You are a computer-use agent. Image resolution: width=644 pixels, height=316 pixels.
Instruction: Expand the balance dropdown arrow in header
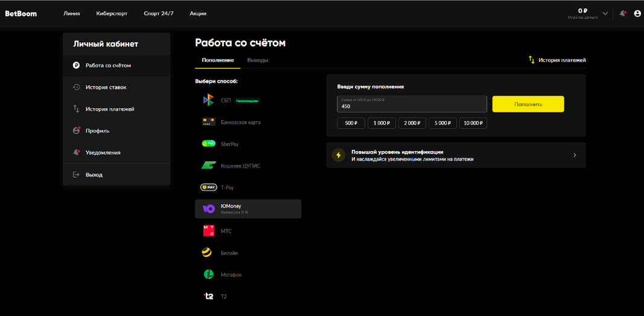(x=605, y=13)
